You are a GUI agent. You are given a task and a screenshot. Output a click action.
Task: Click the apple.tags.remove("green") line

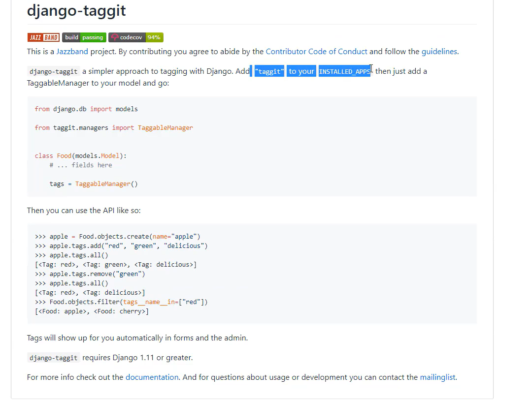point(90,274)
